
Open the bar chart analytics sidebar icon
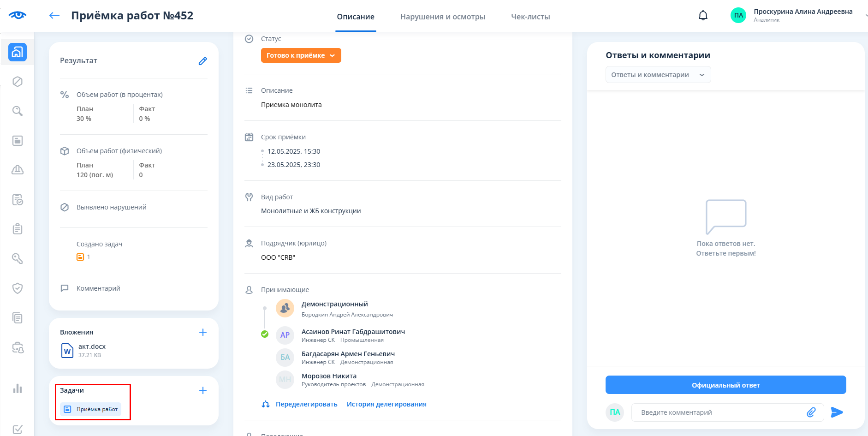point(18,388)
